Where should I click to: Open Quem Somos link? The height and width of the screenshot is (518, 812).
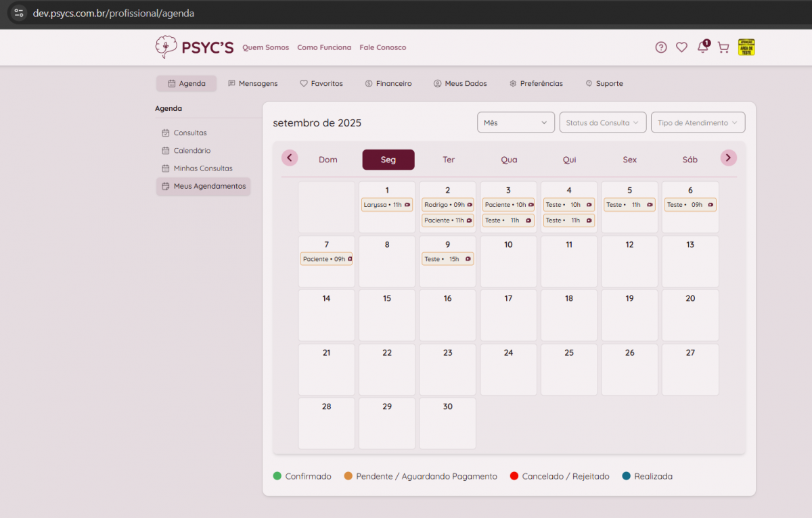click(x=265, y=48)
